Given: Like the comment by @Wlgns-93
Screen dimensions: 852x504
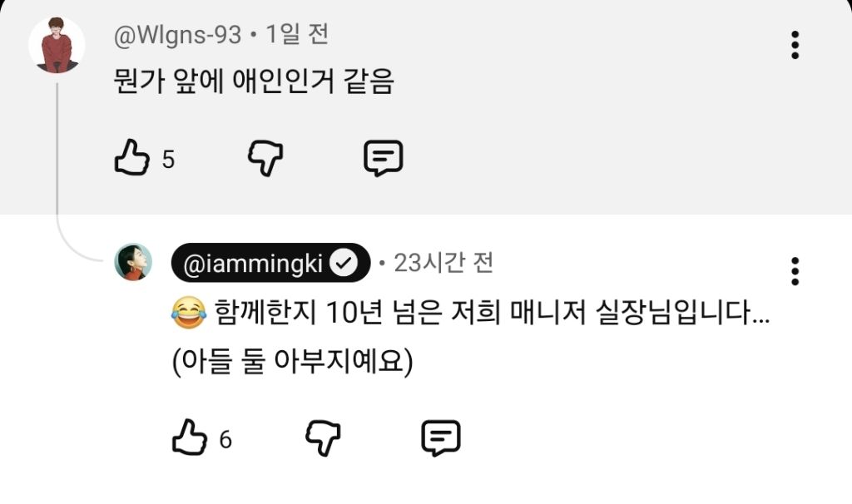Looking at the screenshot, I should 131,157.
